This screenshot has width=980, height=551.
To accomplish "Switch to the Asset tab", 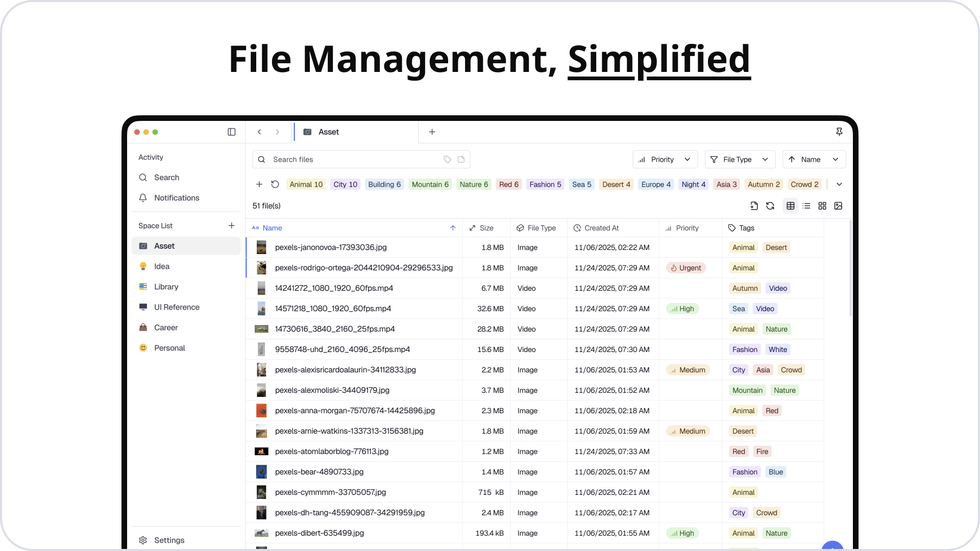I will tap(329, 132).
